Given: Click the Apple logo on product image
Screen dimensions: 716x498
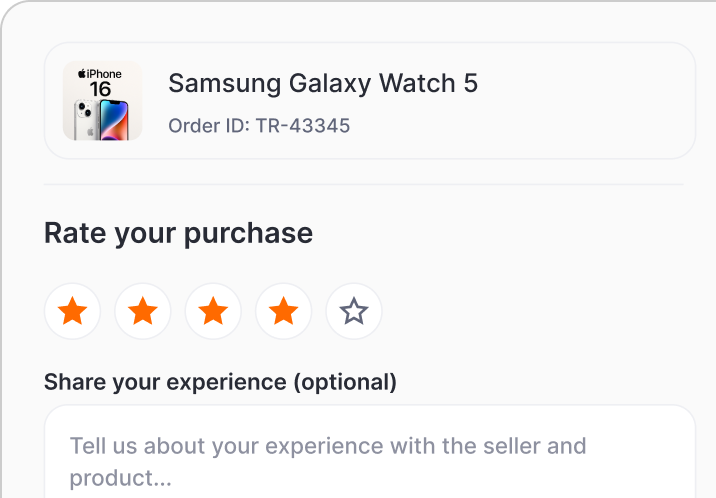Looking at the screenshot, I should 82,74.
